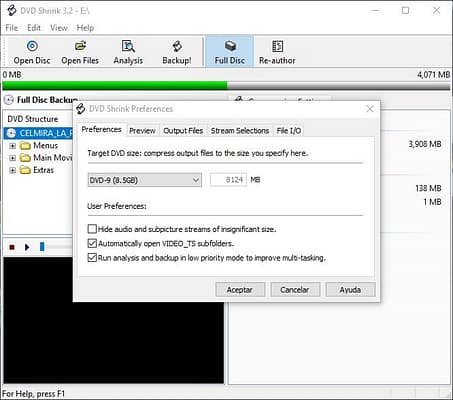Click the Menus folder icon
The height and width of the screenshot is (400, 453).
pos(25,146)
